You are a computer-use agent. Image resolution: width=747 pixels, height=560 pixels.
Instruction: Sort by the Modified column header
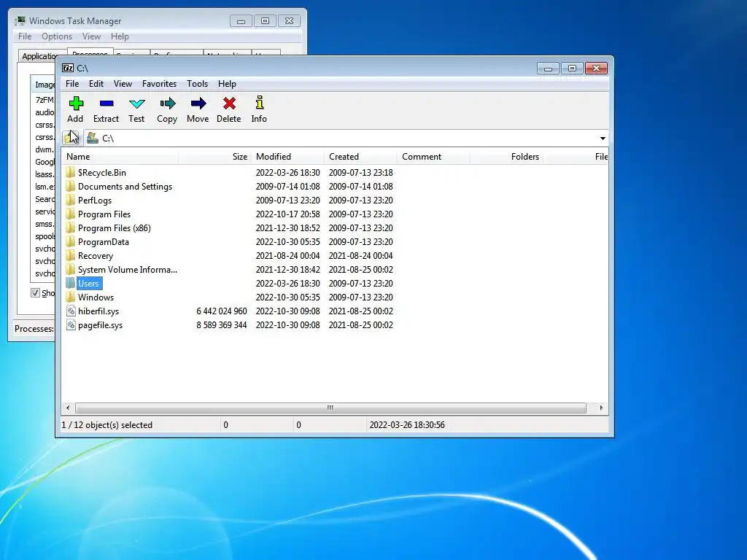click(287, 157)
